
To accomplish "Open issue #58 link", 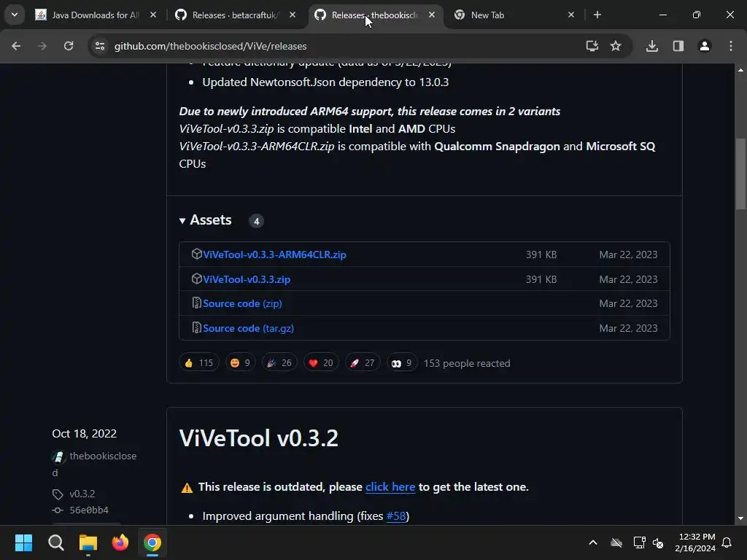I will tap(396, 516).
